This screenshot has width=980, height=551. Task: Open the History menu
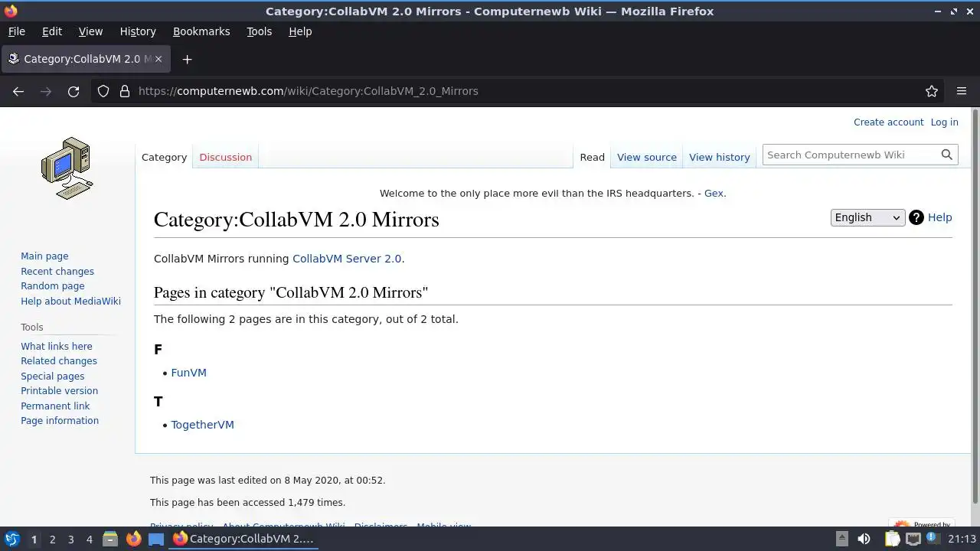pos(138,31)
